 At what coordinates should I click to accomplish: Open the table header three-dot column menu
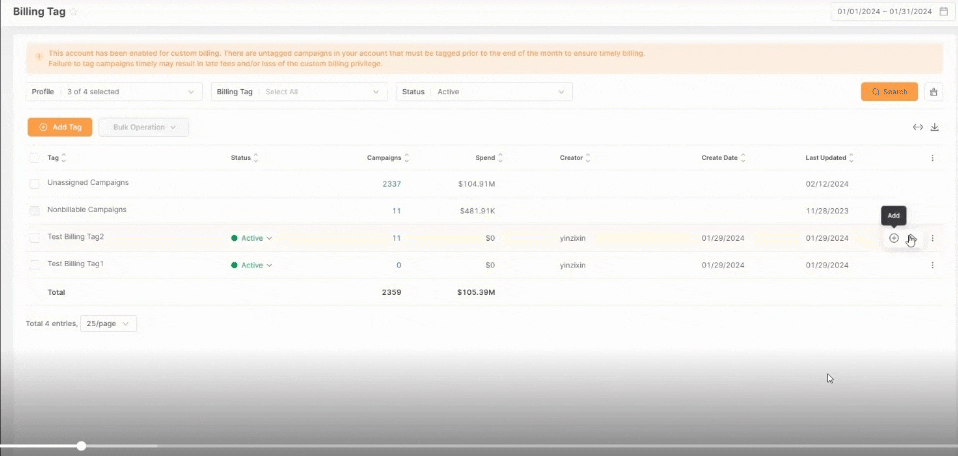[933, 158]
